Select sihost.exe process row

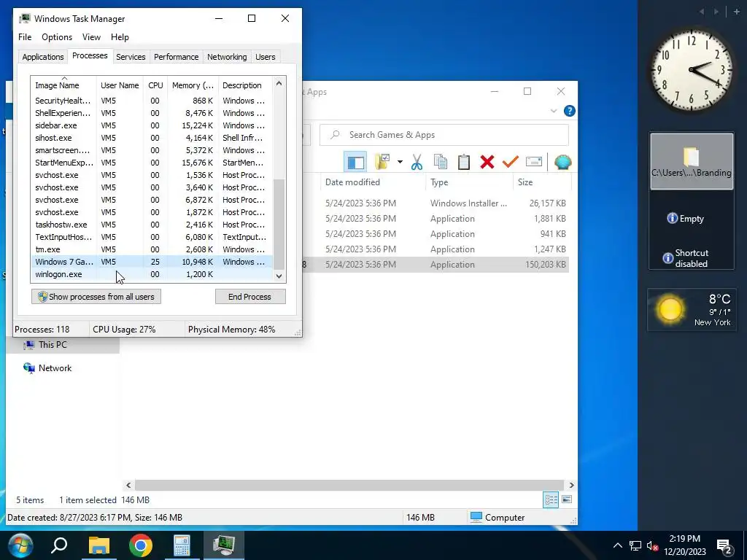[152, 138]
